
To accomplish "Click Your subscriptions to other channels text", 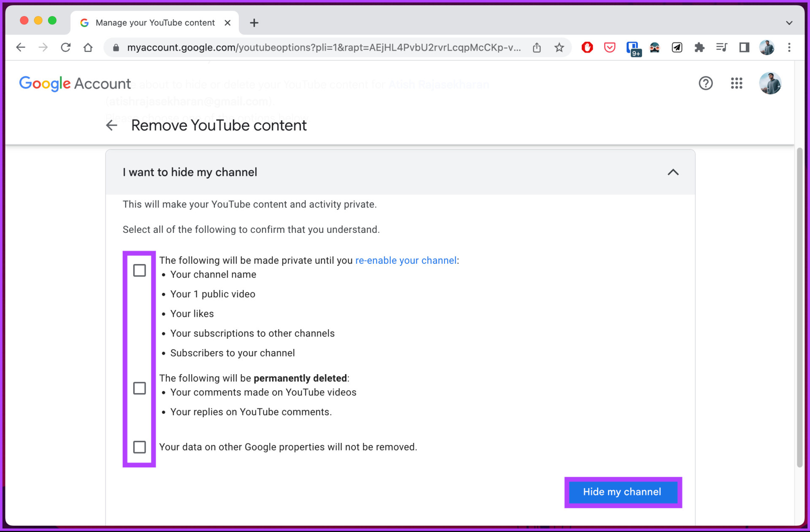I will click(252, 333).
